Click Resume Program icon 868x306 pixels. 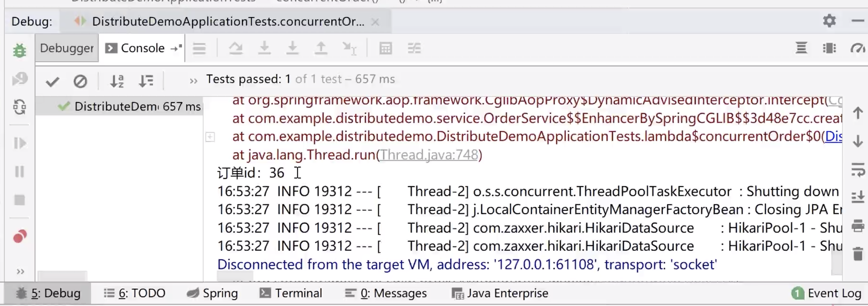[x=20, y=143]
